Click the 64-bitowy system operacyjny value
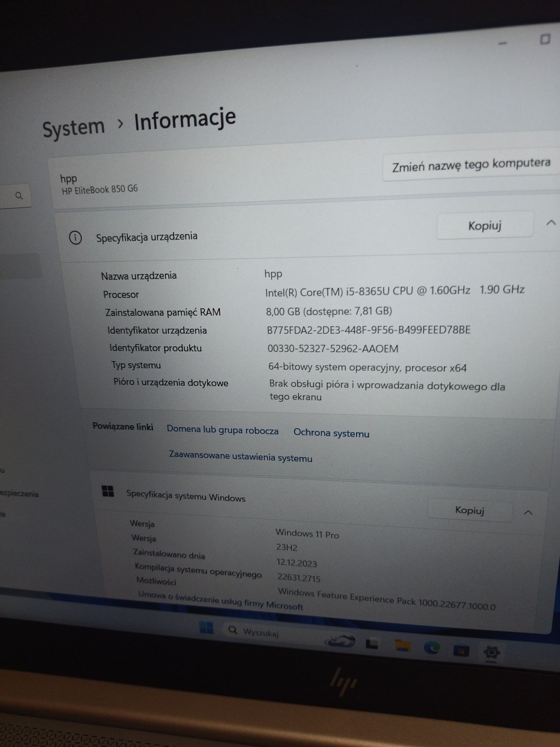 point(367,368)
